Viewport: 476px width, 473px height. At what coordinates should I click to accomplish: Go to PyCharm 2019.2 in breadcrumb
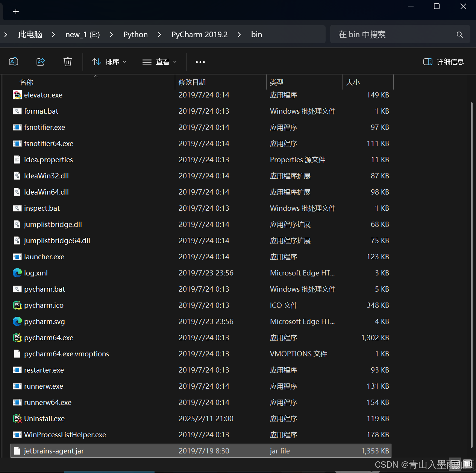(x=200, y=35)
